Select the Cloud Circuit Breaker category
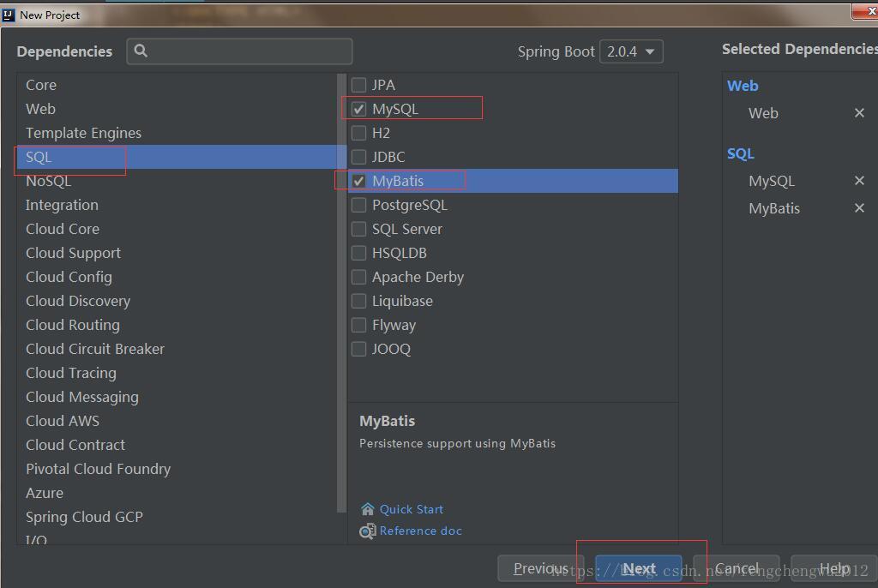The height and width of the screenshot is (588, 878). click(177, 349)
